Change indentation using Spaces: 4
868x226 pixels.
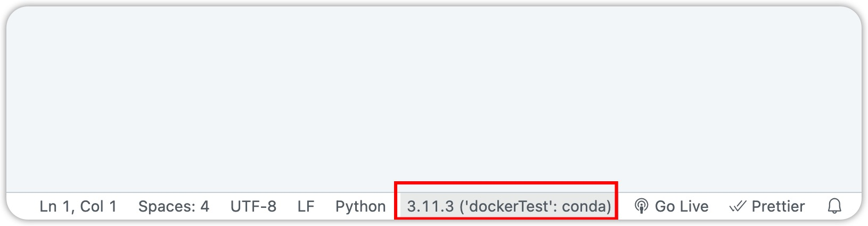[174, 206]
